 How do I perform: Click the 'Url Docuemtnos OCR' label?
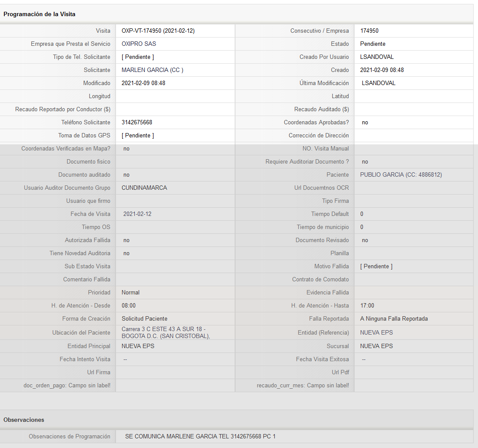pyautogui.click(x=321, y=188)
